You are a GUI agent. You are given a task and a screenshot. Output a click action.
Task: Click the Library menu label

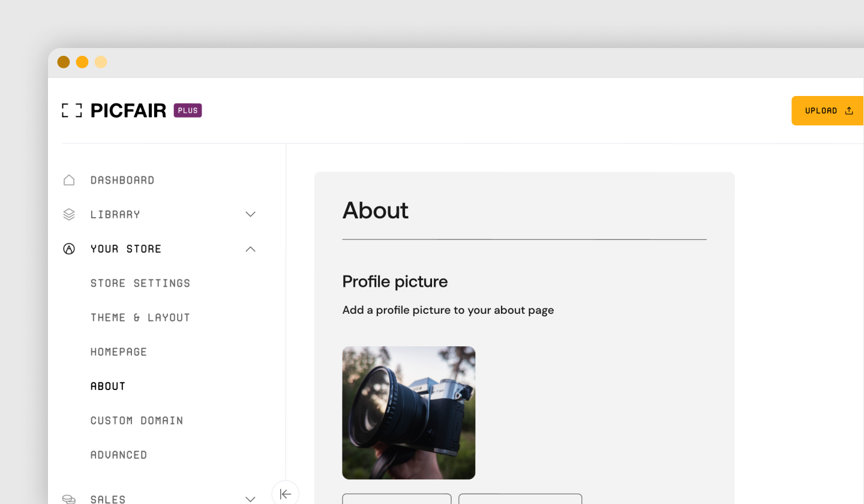115,214
